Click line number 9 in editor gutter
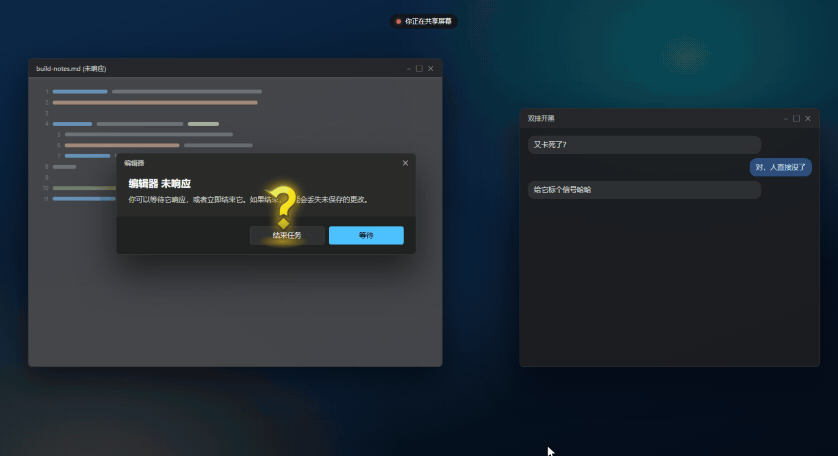Screen dimensions: 838x456 tap(46, 177)
